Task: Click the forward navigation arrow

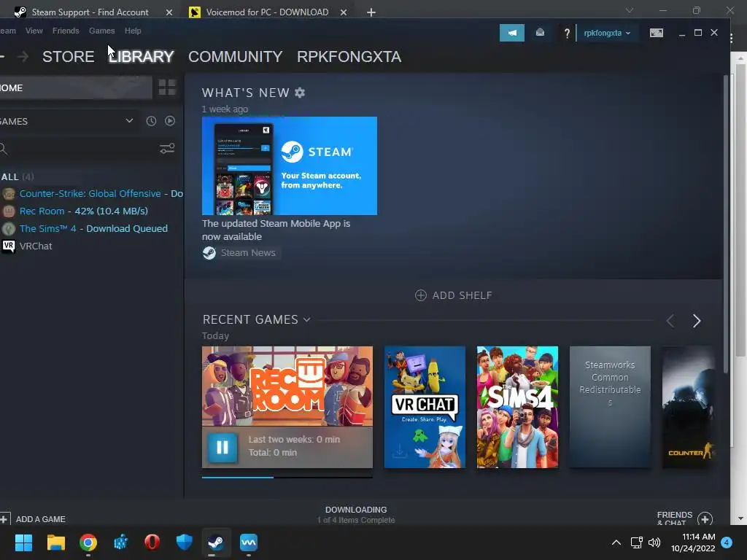Action: (23, 57)
